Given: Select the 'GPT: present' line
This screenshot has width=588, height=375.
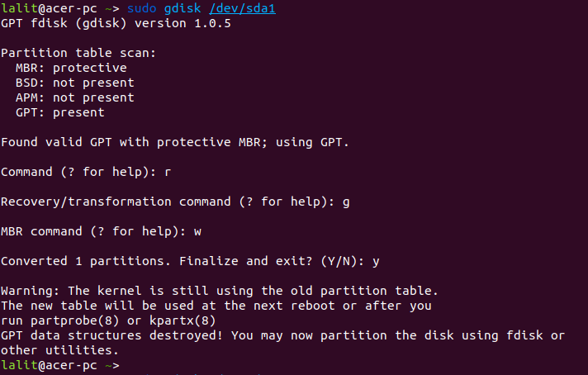Looking at the screenshot, I should [x=59, y=112].
